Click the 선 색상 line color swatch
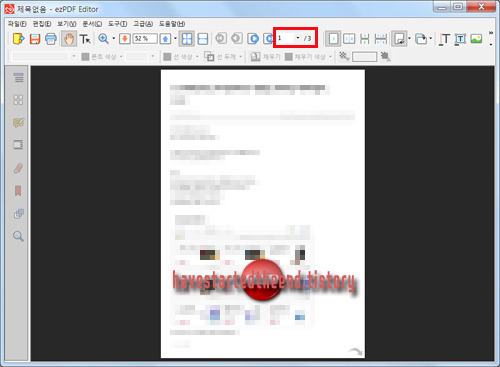The height and width of the screenshot is (367, 500). 167,57
